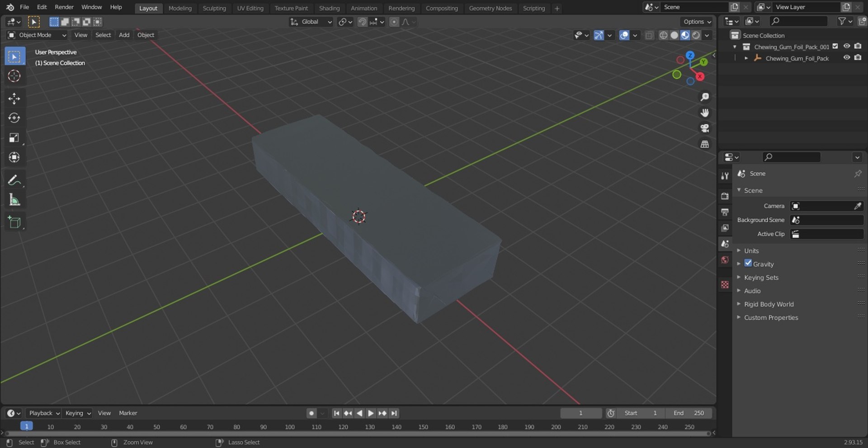Viewport: 868px width, 448px height.
Task: Open the View Layer properties tab
Action: 725,228
